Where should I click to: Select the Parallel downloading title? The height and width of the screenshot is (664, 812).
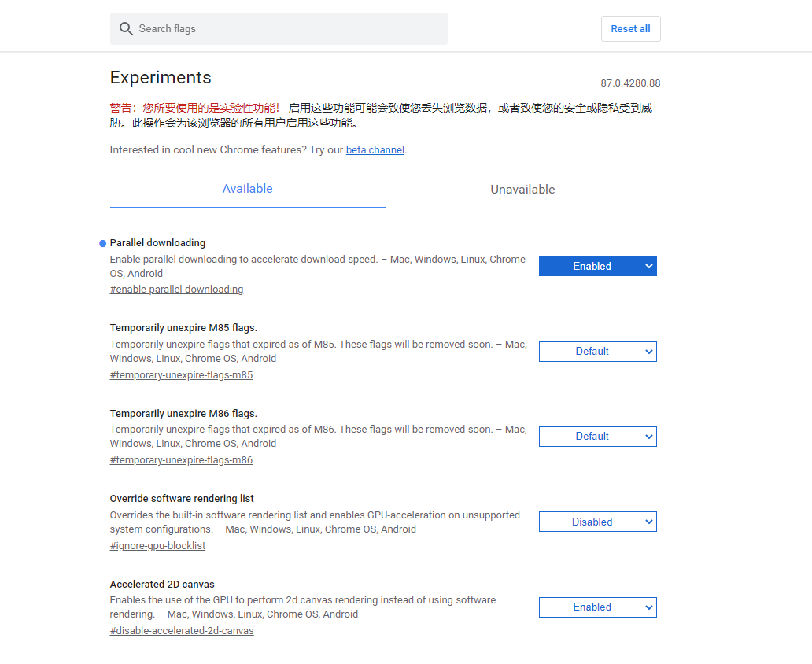[x=157, y=243]
